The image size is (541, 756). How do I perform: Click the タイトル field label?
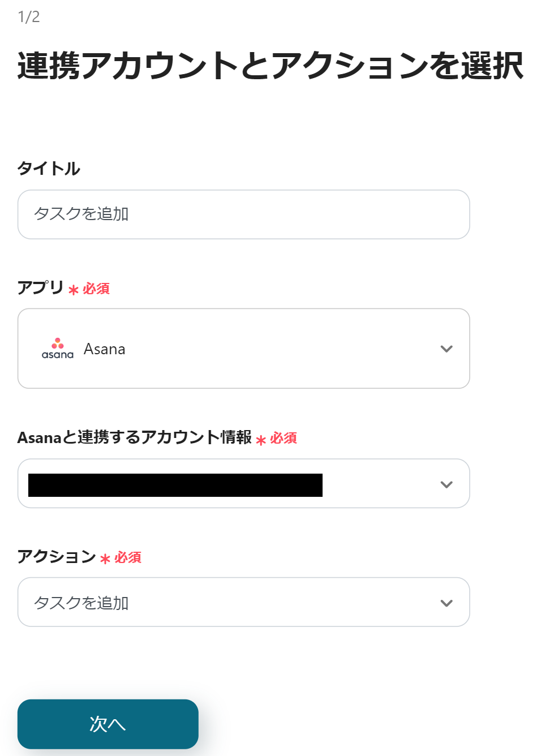click(49, 168)
